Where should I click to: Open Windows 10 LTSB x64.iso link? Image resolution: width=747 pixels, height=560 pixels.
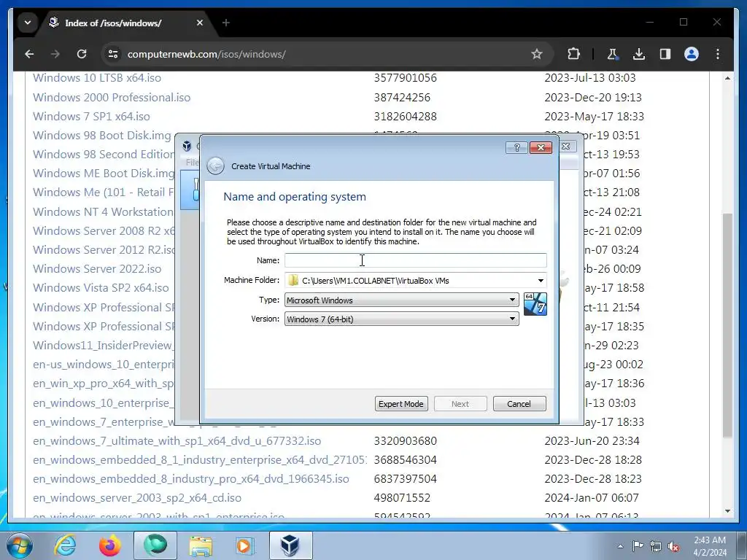(97, 77)
